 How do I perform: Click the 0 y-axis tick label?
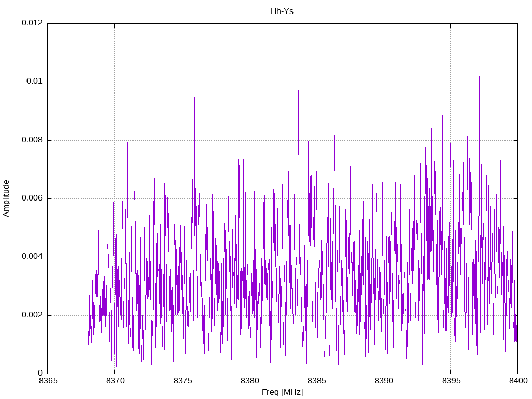click(x=41, y=373)
